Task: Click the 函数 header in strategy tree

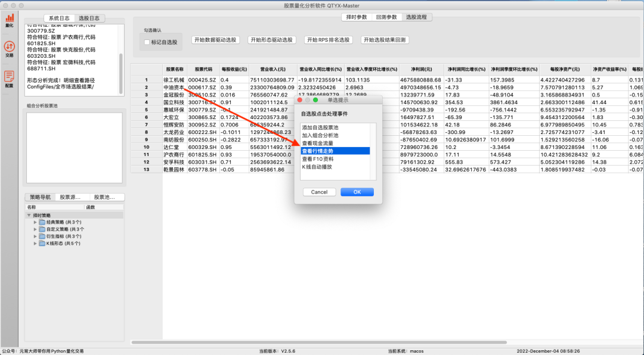Action: [x=104, y=207]
